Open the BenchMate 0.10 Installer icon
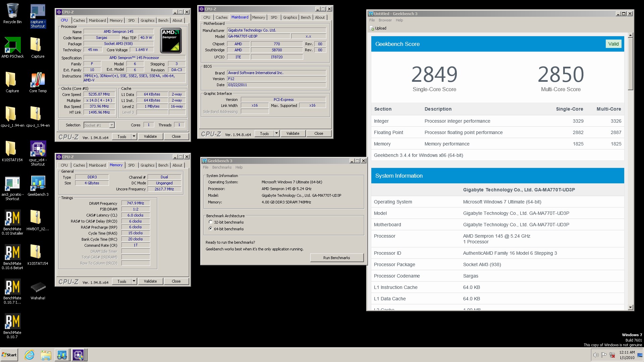The image size is (644, 362). (12, 223)
